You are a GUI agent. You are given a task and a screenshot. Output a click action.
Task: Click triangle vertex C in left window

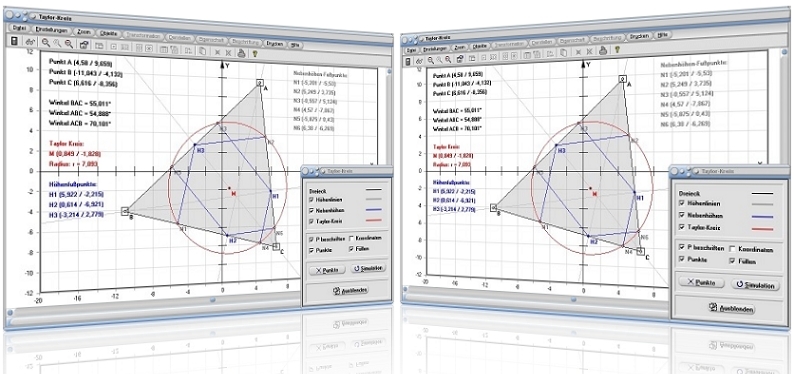[276, 246]
